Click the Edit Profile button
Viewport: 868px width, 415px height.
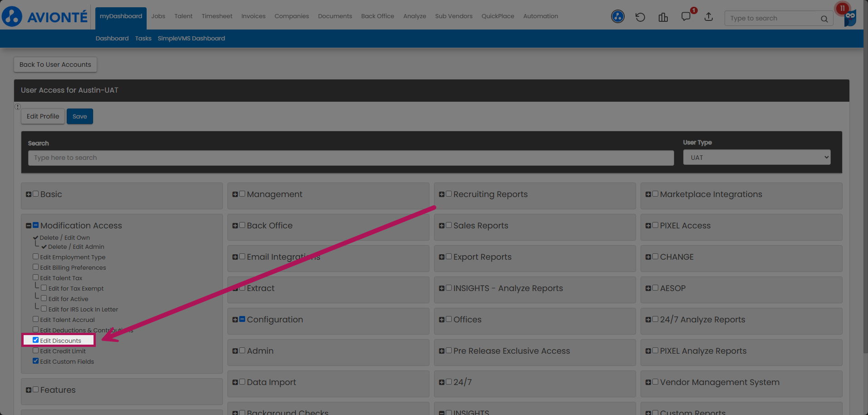tap(43, 116)
